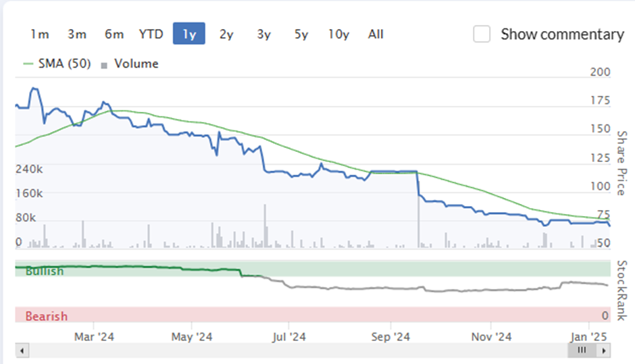
Task: Click the scrollbar thumb handle
Action: [582, 350]
